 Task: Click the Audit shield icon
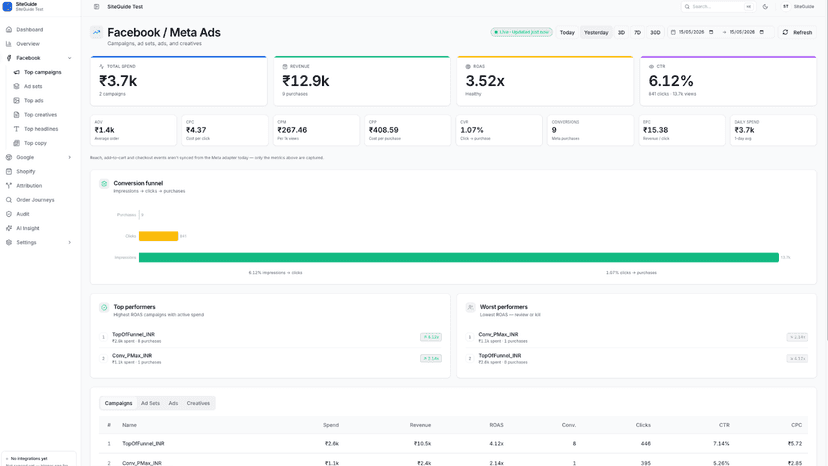pyautogui.click(x=9, y=214)
